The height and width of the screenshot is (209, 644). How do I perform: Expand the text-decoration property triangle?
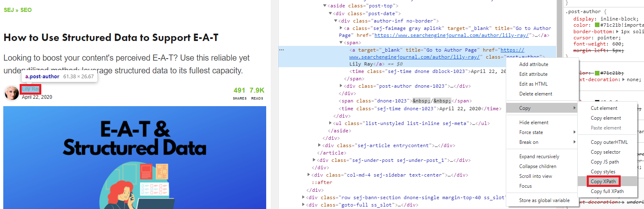pos(624,80)
